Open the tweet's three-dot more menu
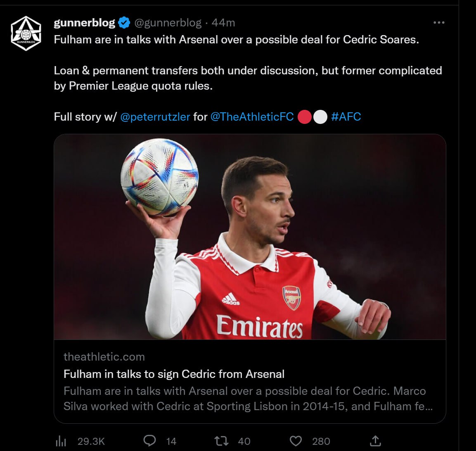476x451 pixels. (x=439, y=23)
